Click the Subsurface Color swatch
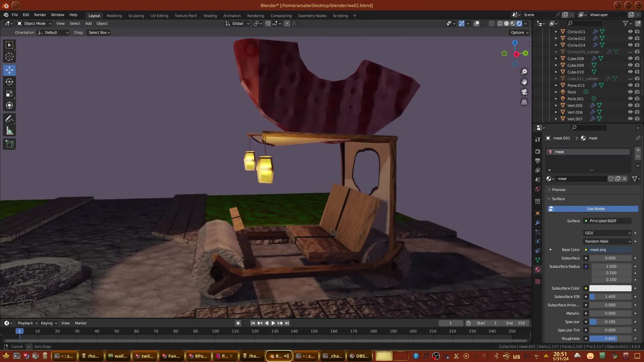644x362 pixels. point(610,288)
